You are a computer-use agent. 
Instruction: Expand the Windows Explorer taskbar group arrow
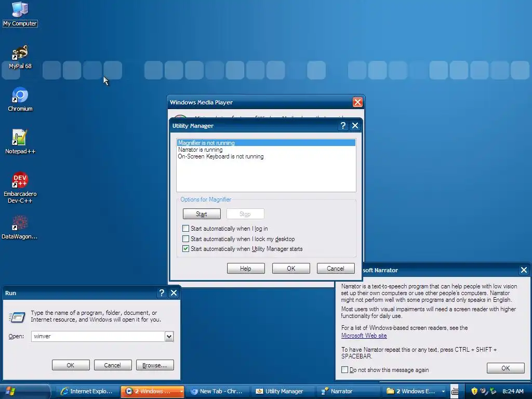pos(443,391)
